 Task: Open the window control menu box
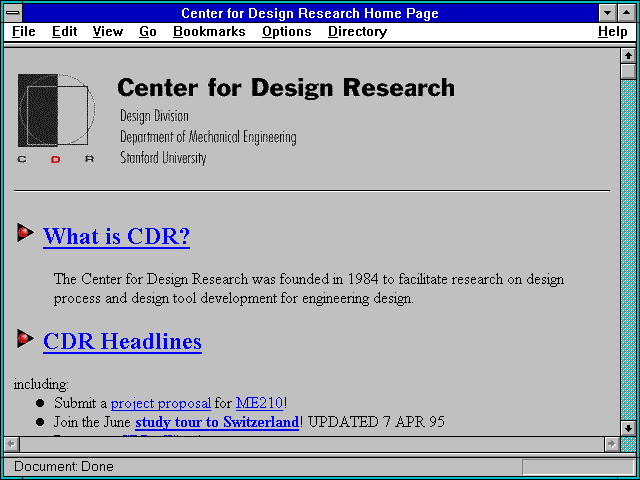13,13
